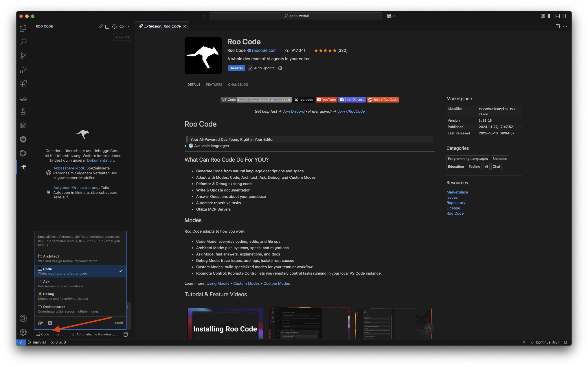Open modes marketplace icon in mode popup
This screenshot has width=588, height=367.
[41, 323]
